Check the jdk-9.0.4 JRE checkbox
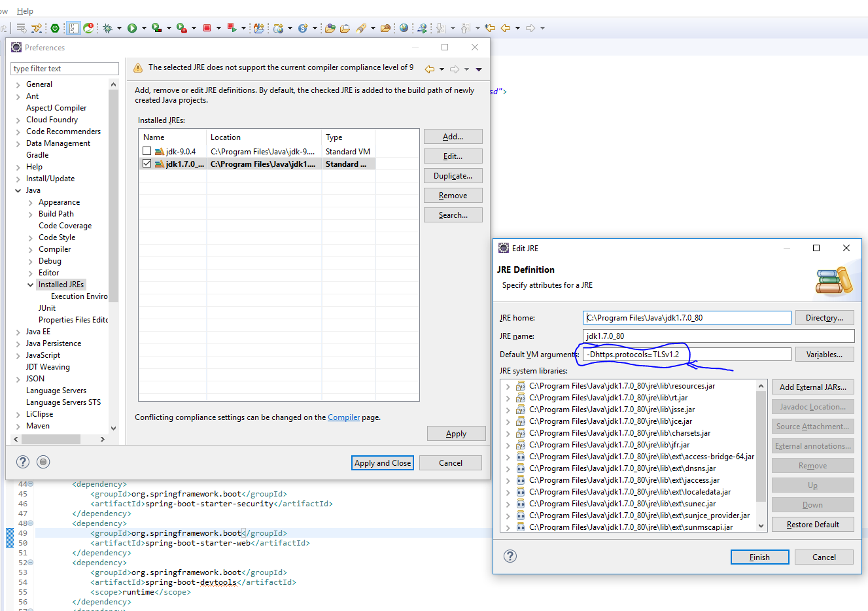The image size is (868, 611). (147, 151)
